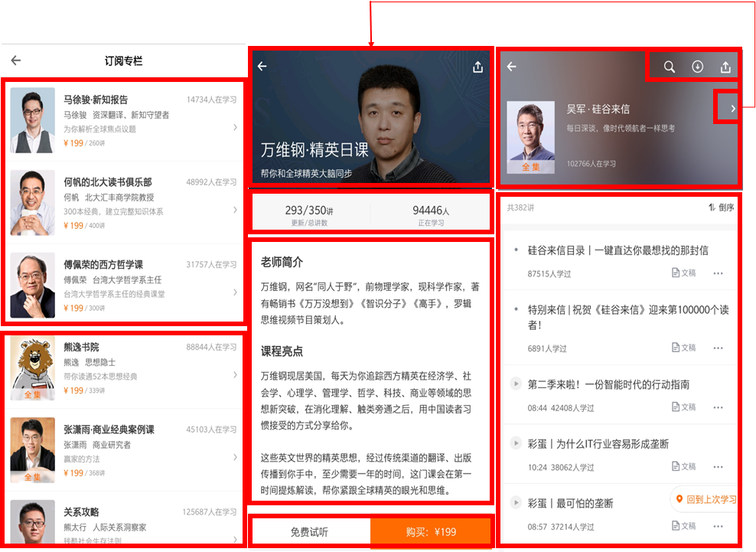
Task: Play 第二季来啦!一份智能时代的行动指南
Action: [x=516, y=384]
